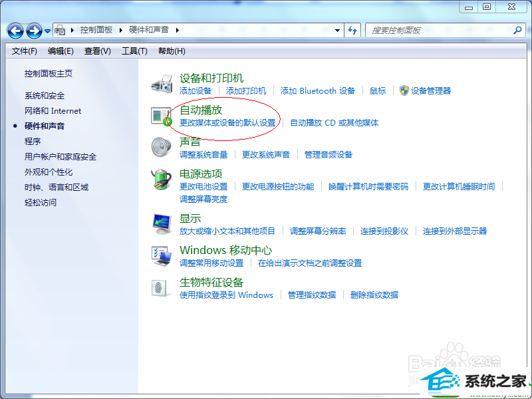Click the Forward navigation arrow
Image resolution: width=532 pixels, height=399 pixels.
coord(35,31)
